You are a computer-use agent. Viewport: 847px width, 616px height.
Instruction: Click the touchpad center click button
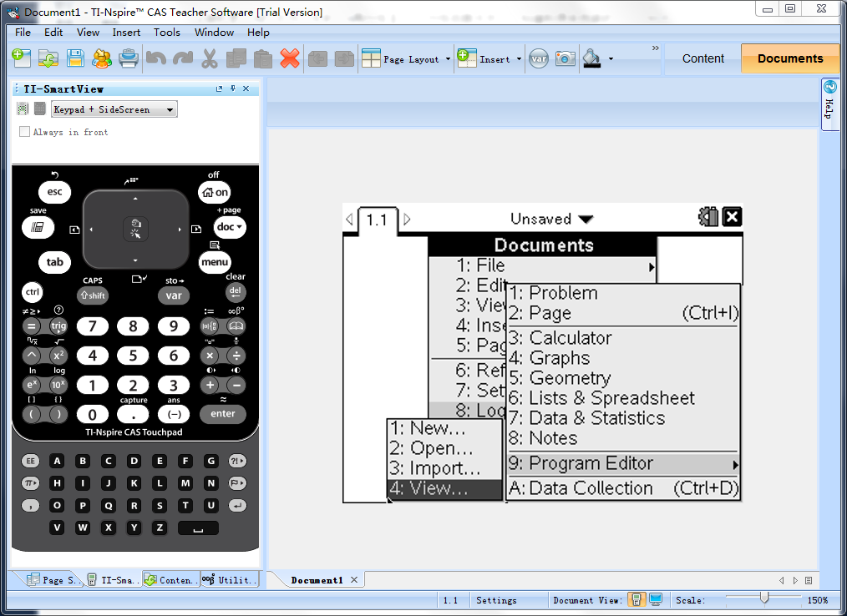(135, 229)
